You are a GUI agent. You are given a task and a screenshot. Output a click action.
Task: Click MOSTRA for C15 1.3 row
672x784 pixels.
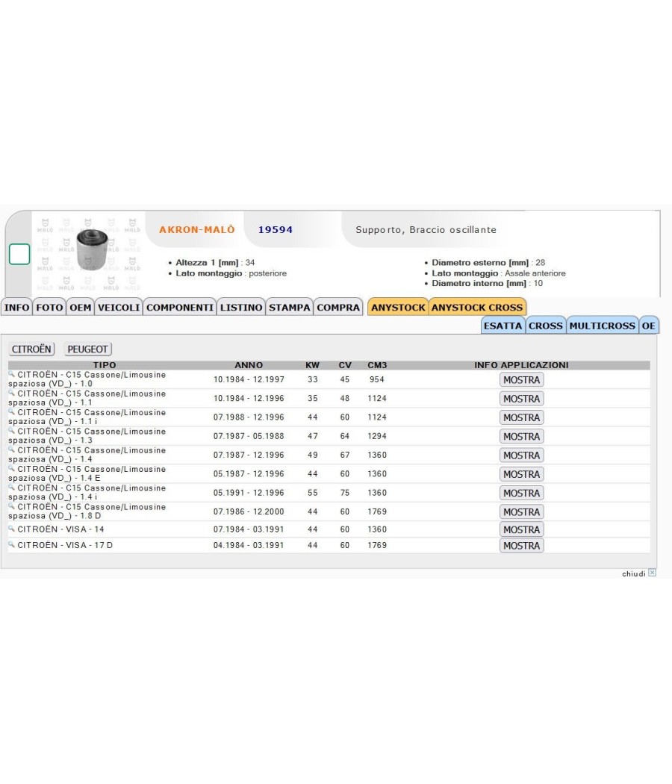(521, 437)
